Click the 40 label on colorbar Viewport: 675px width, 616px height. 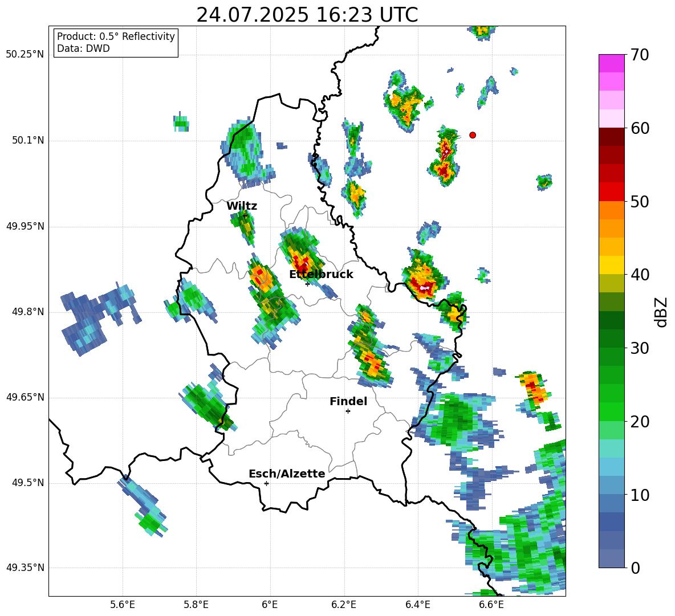point(640,275)
